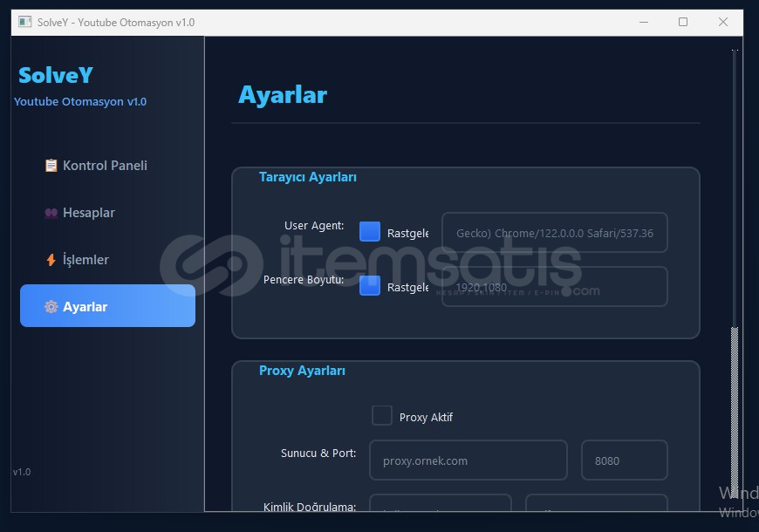Focus the proxy.ornek.com server field
The image size is (759, 532).
[x=468, y=460]
